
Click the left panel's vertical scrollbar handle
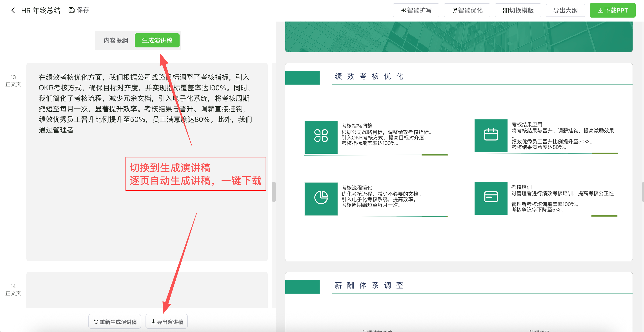pyautogui.click(x=274, y=192)
